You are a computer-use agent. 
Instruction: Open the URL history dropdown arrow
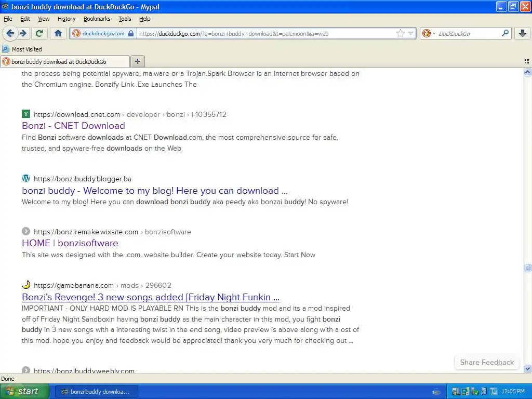click(x=410, y=34)
